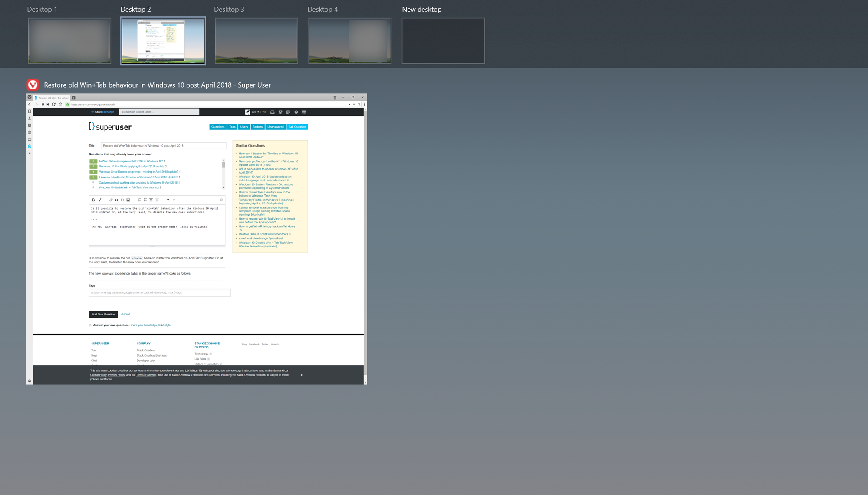Open Desktop 4 virtual desktop
This screenshot has width=868, height=495.
click(350, 41)
